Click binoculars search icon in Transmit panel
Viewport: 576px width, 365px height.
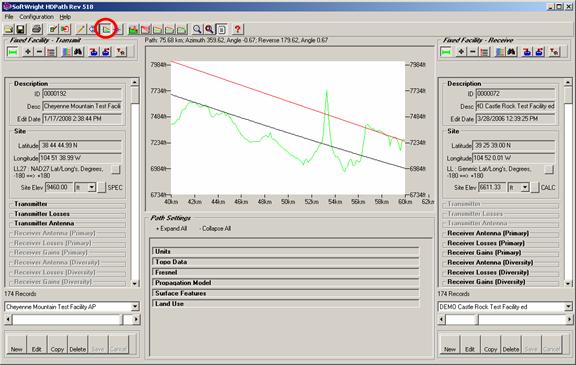(78, 52)
